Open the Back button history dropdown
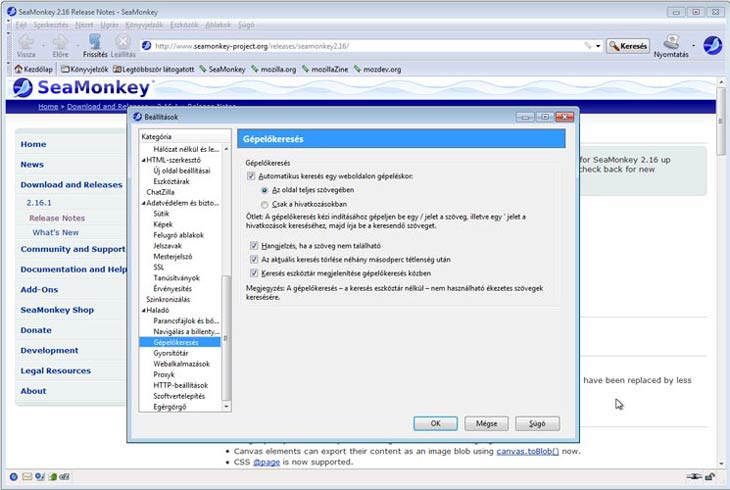730x490 pixels. 43,46
